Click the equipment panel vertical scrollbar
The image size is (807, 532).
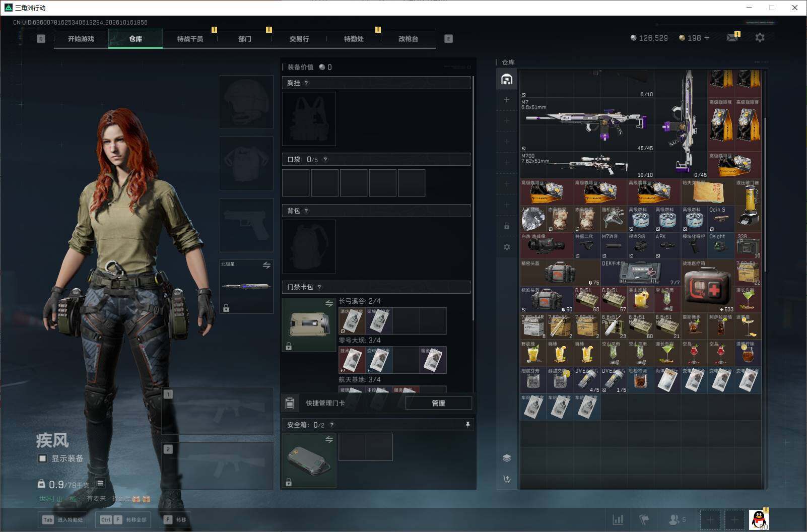(473, 199)
